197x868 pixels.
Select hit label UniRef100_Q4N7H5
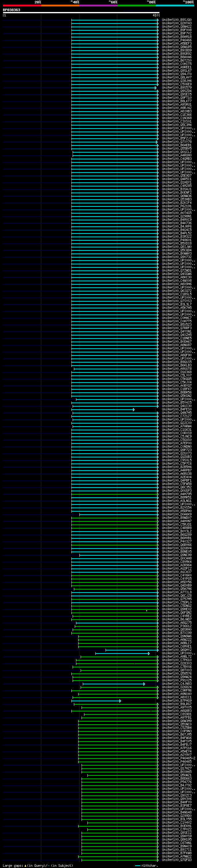pos(177,413)
